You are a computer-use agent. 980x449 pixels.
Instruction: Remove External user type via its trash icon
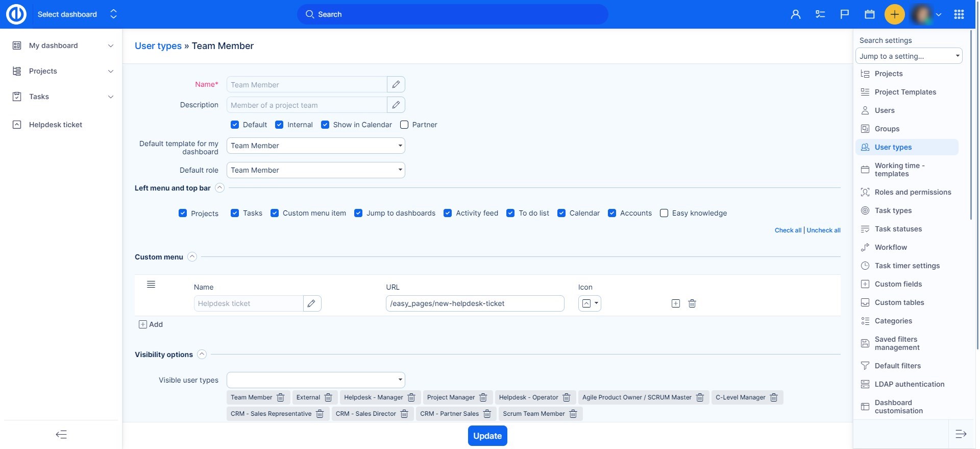click(x=328, y=397)
